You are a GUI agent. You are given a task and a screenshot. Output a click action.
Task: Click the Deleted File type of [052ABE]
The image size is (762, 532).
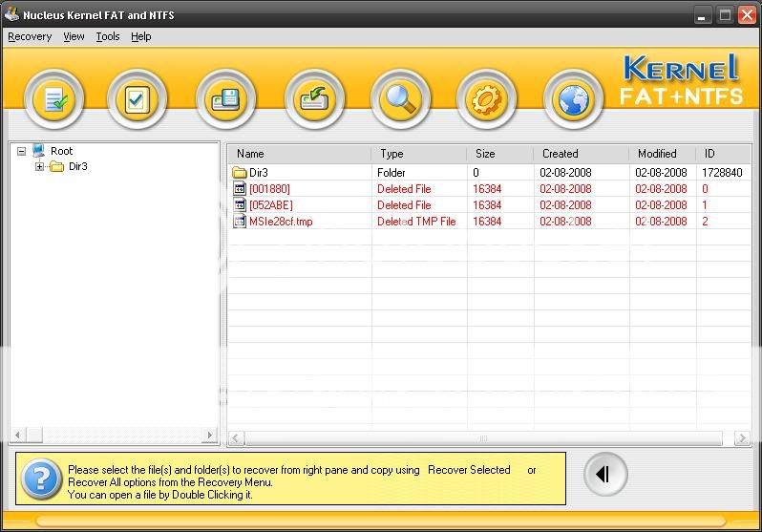pyautogui.click(x=404, y=205)
